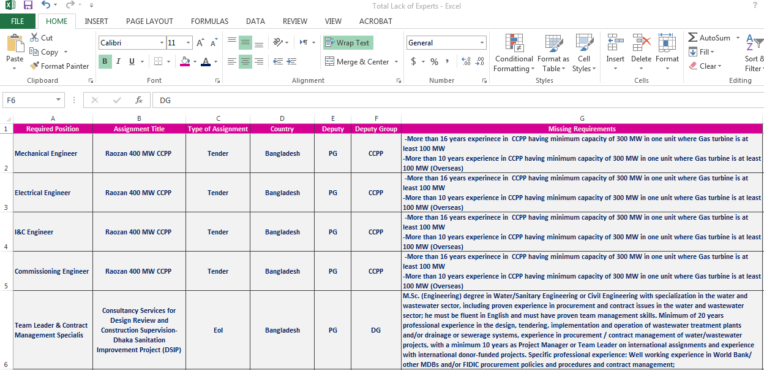The height and width of the screenshot is (370, 764).
Task: Apply accounting dollar format
Action: [x=414, y=61]
